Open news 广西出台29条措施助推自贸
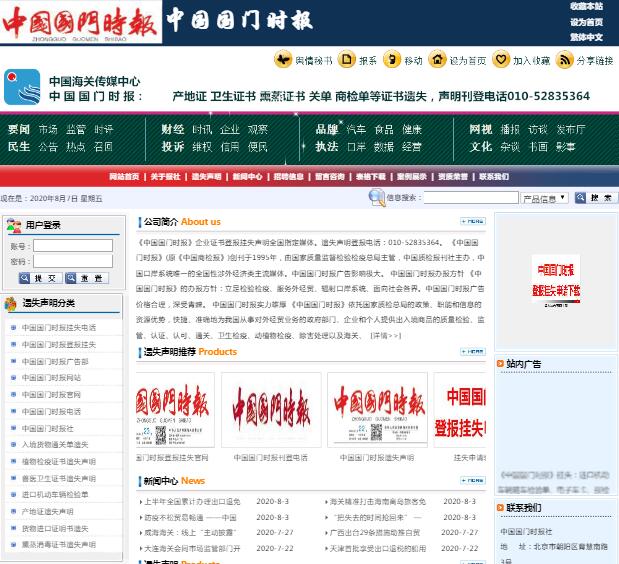 [x=375, y=532]
